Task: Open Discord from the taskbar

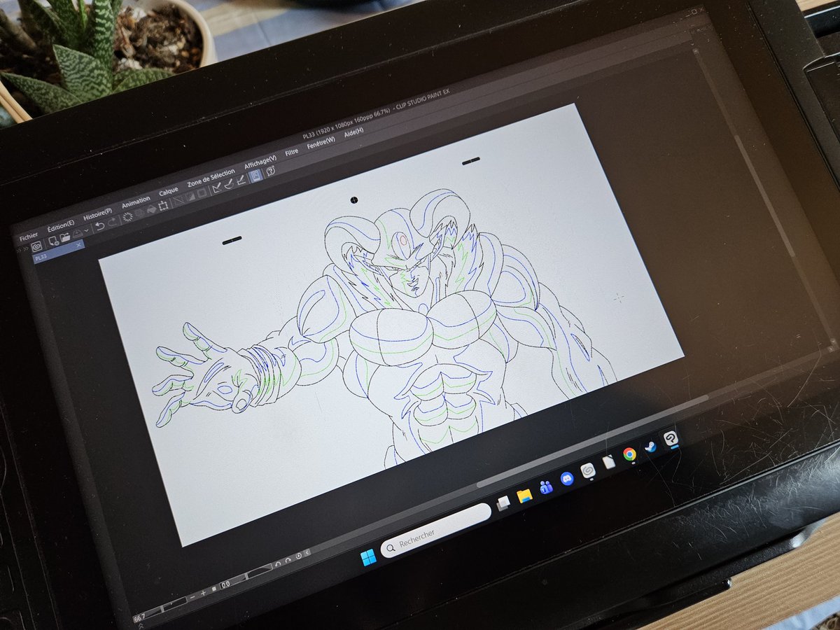Action: (567, 479)
